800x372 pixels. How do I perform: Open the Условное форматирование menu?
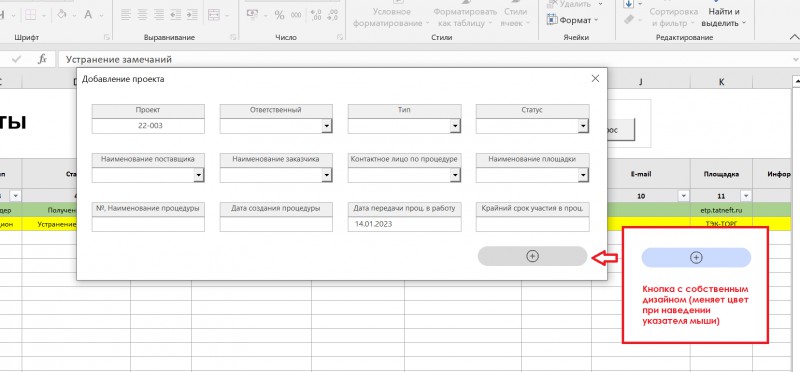pos(391,17)
